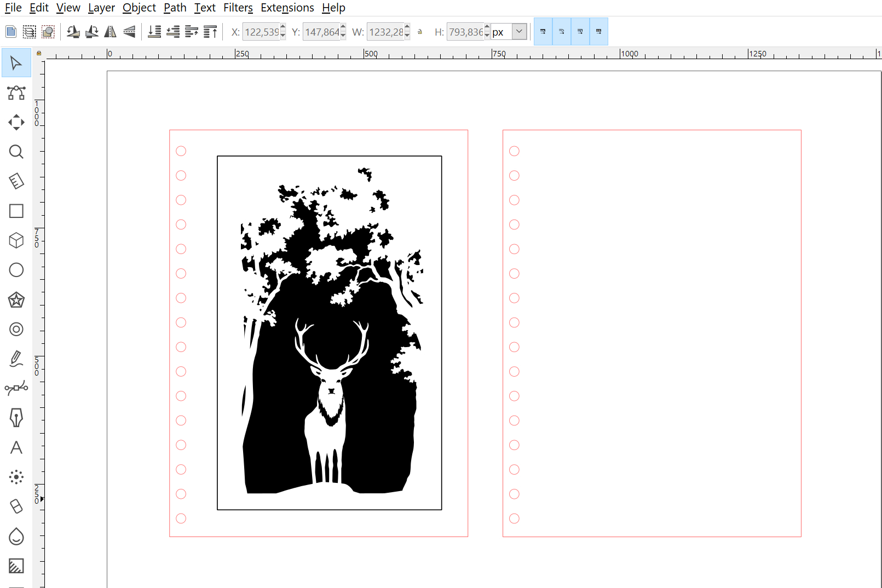This screenshot has width=882, height=588.
Task: Select the Pencil freehand tool
Action: click(x=16, y=359)
